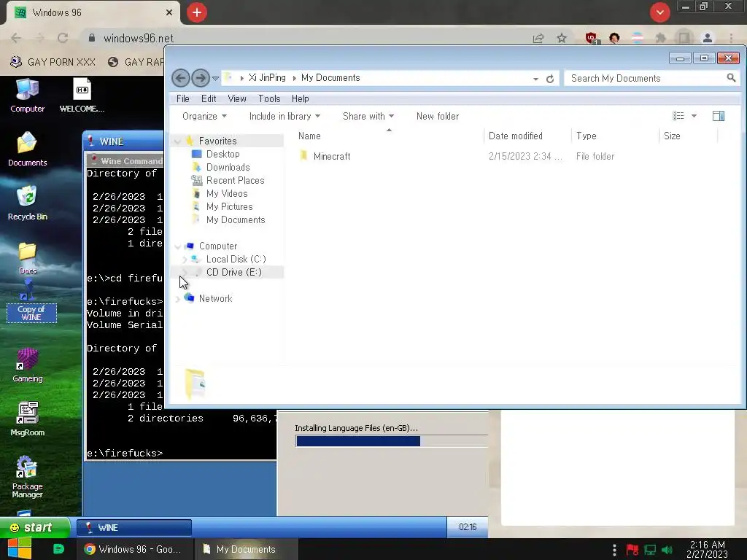Click the share page icon in address bar
Screen dimensions: 747x560
coord(538,38)
